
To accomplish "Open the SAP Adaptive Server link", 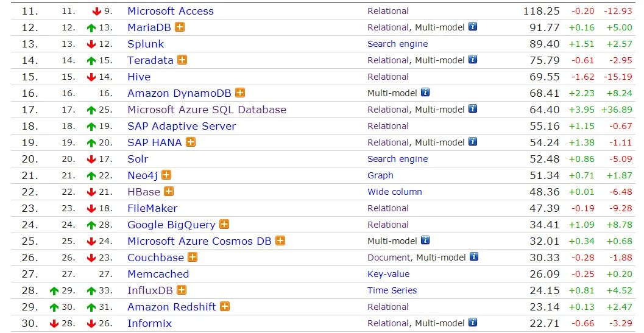I will (x=182, y=126).
